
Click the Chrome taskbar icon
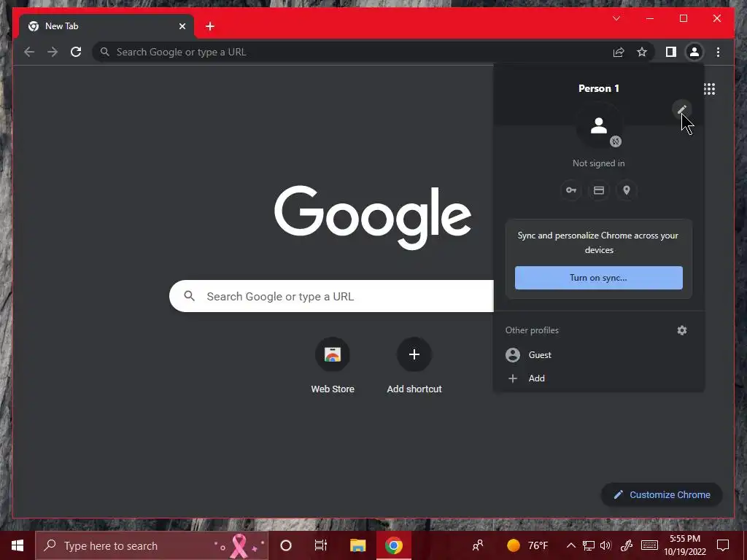pos(394,545)
